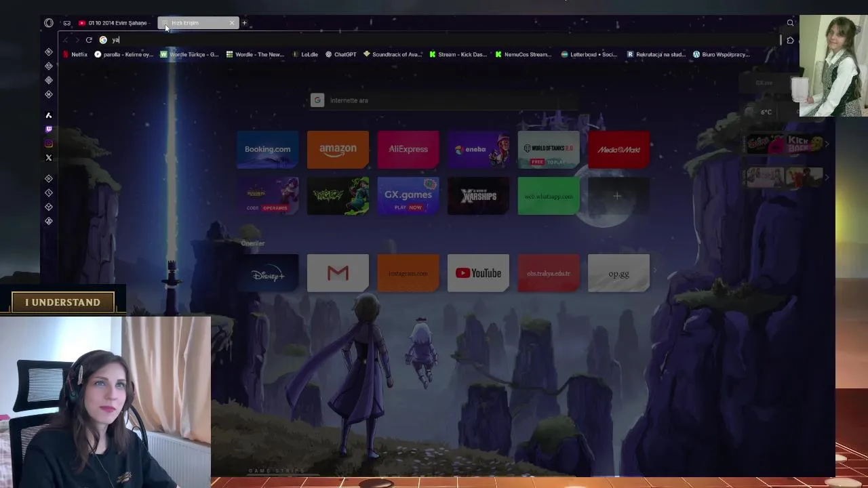Open the Instagram sidebar panel

coord(49,144)
